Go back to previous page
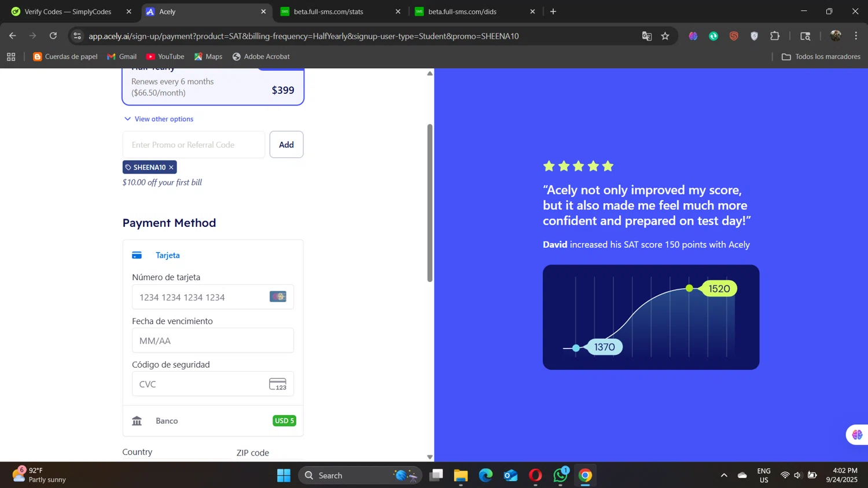868x488 pixels. tap(13, 36)
